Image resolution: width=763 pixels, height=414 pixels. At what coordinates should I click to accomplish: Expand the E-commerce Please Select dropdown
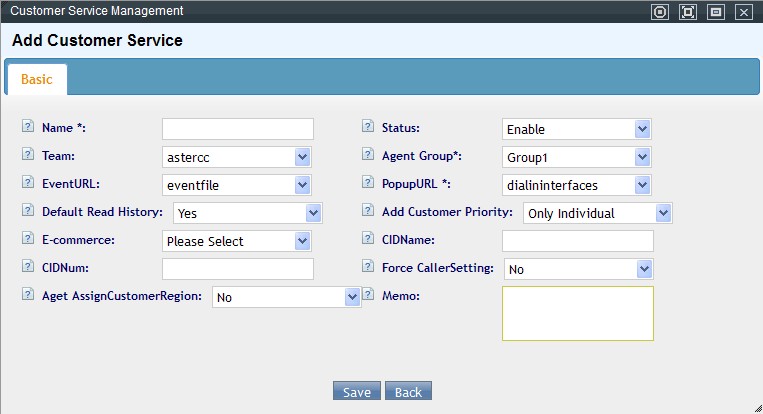click(236, 241)
